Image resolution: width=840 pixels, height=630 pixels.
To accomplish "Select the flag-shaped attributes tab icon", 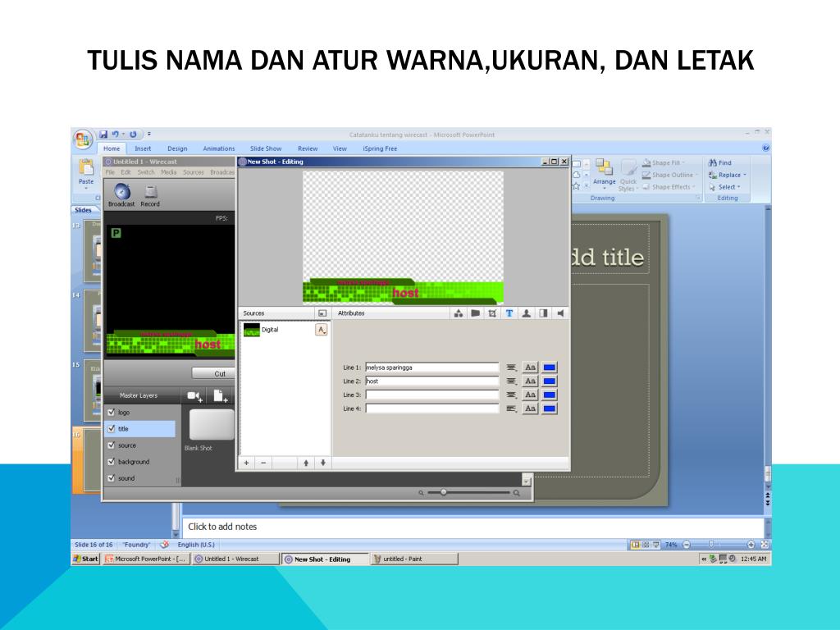I will tap(475, 313).
